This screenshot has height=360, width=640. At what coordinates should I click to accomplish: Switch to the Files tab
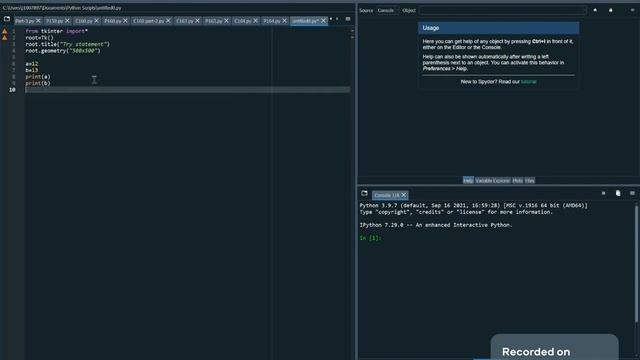(x=530, y=180)
